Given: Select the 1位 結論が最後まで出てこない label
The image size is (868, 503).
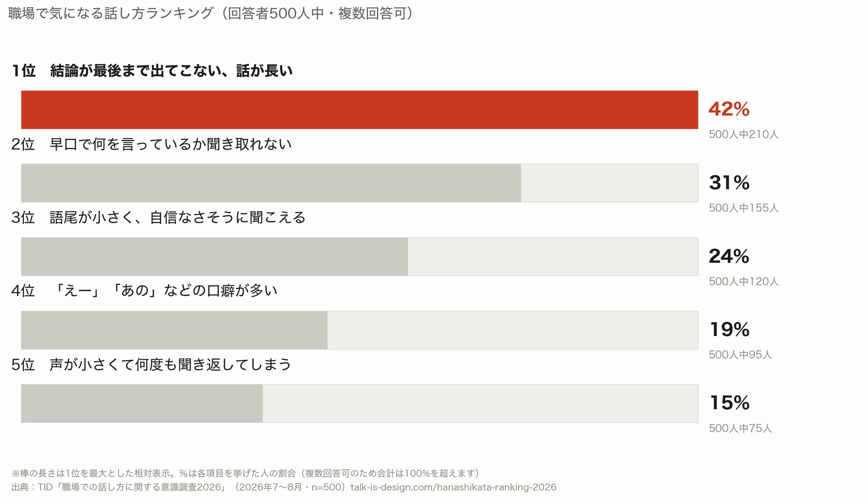Looking at the screenshot, I should click(152, 71).
